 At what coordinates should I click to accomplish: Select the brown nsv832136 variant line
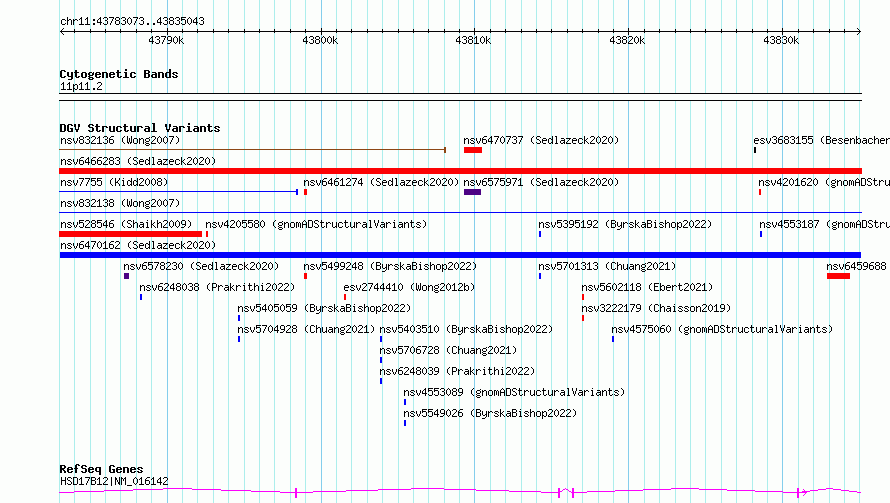(x=253, y=150)
